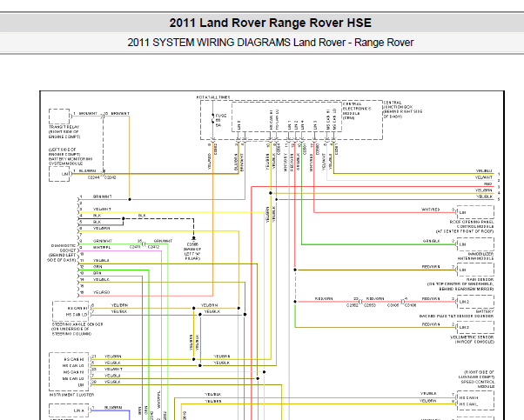Click the 'HOT AT ALL TIMES' label
Viewport: 524px width, 420px height.
(x=213, y=97)
